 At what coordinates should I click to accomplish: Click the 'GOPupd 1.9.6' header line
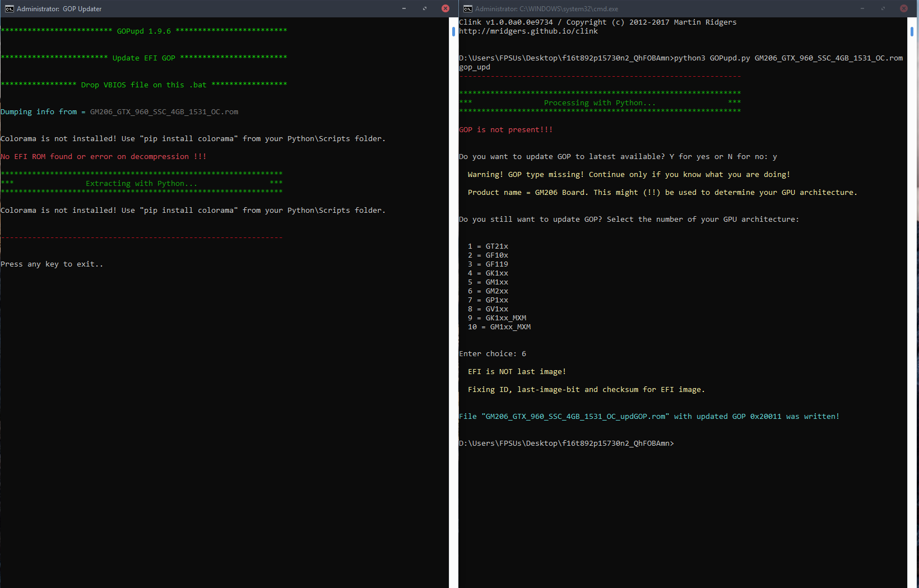click(144, 31)
